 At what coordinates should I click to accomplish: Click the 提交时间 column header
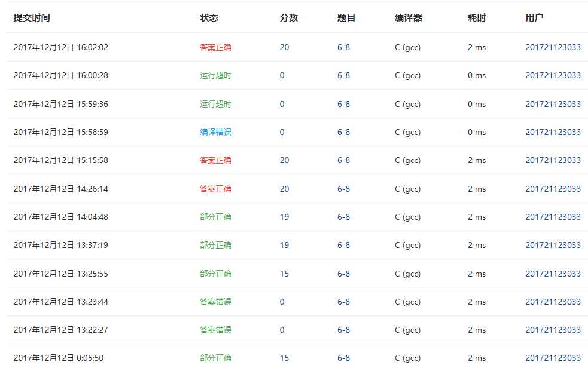tap(32, 17)
